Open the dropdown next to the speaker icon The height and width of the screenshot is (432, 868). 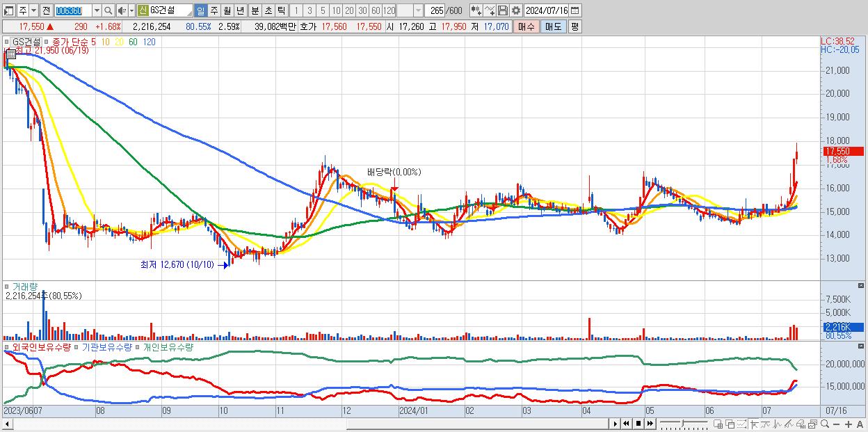click(x=132, y=10)
